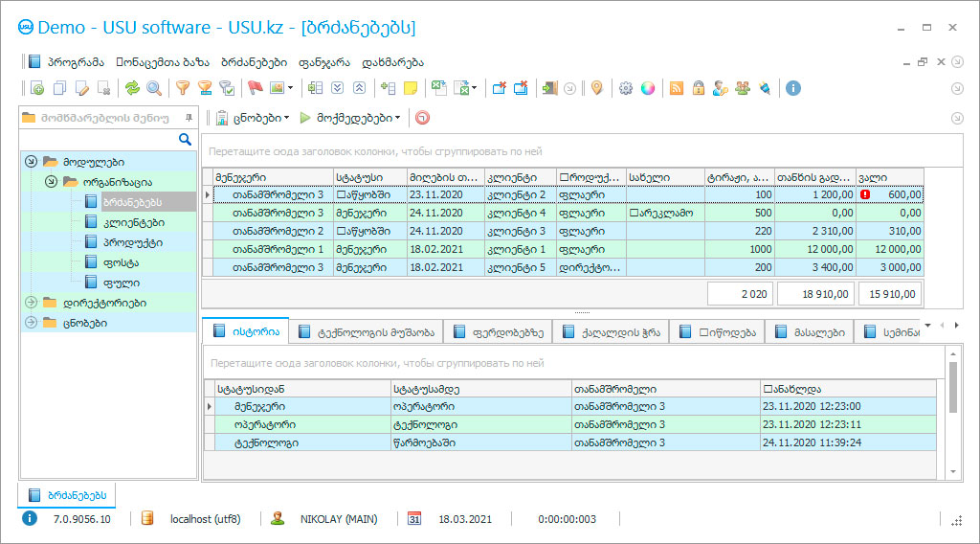Open the import Excel dropdown arrow
This screenshot has height=544, width=980.
pos(474,88)
